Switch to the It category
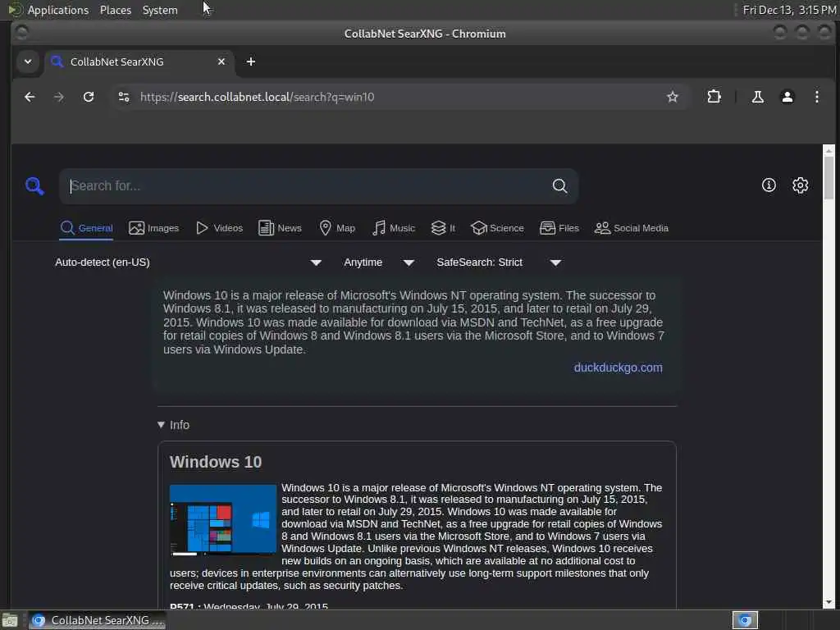840x630 pixels. (x=443, y=228)
